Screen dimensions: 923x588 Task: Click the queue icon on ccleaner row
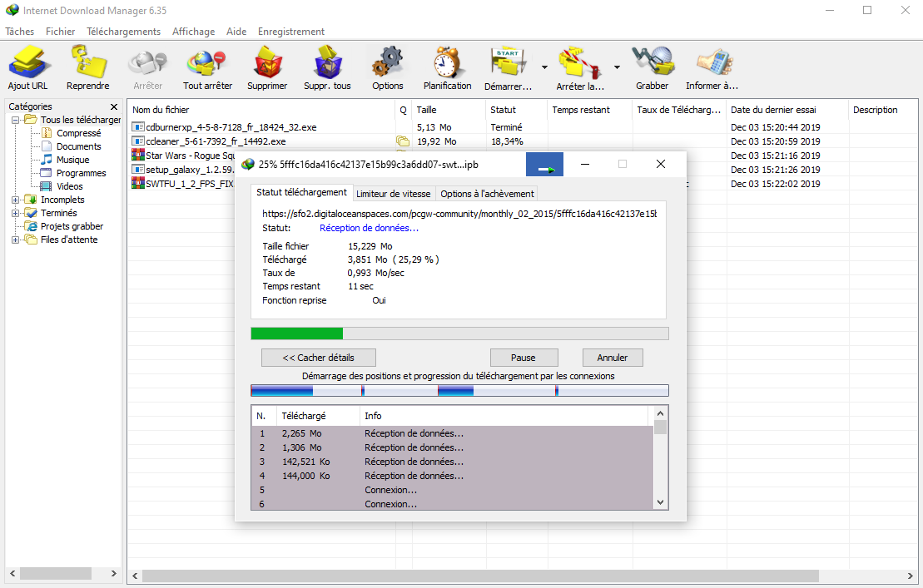[x=403, y=141]
